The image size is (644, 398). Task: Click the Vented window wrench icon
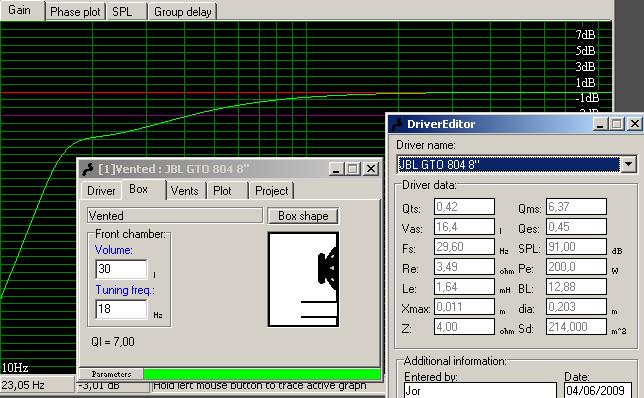click(87, 169)
